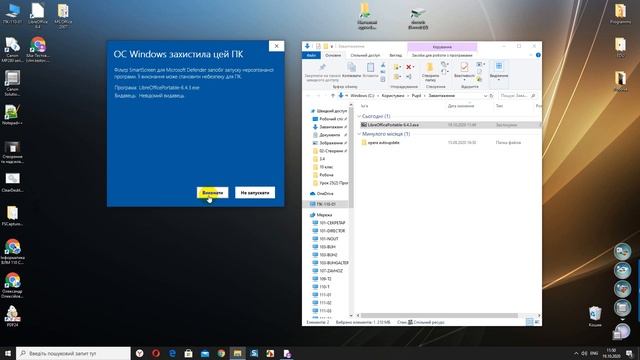Open Microsoft Edge from taskbar
640x360 pixels.
point(172,353)
